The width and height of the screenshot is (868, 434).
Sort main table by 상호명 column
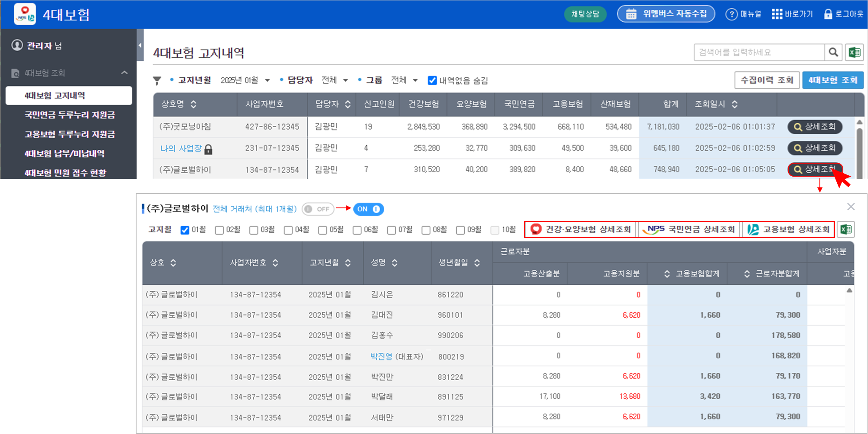(x=193, y=104)
